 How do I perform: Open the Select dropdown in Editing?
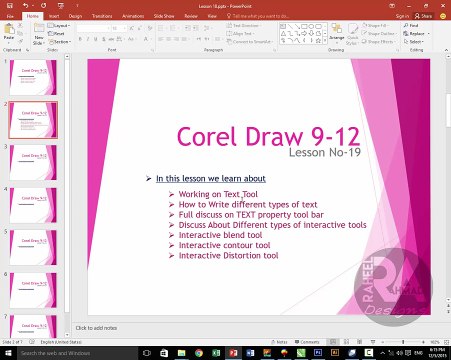(413, 42)
